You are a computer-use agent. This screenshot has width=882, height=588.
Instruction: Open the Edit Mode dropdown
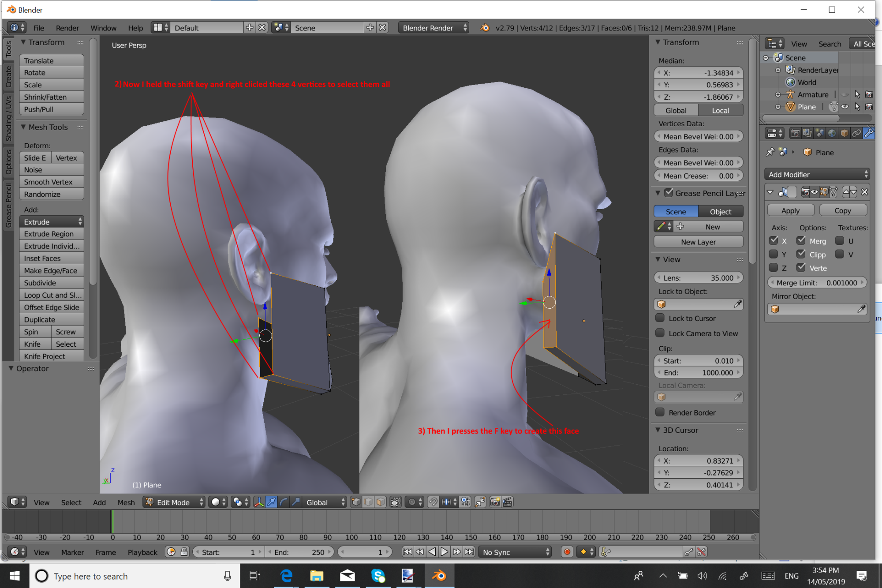[x=174, y=502]
